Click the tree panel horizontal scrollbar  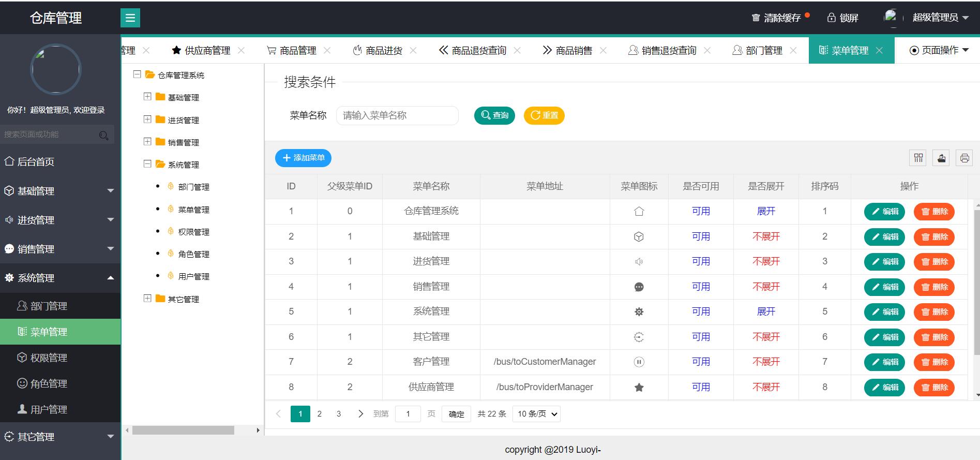pos(183,431)
